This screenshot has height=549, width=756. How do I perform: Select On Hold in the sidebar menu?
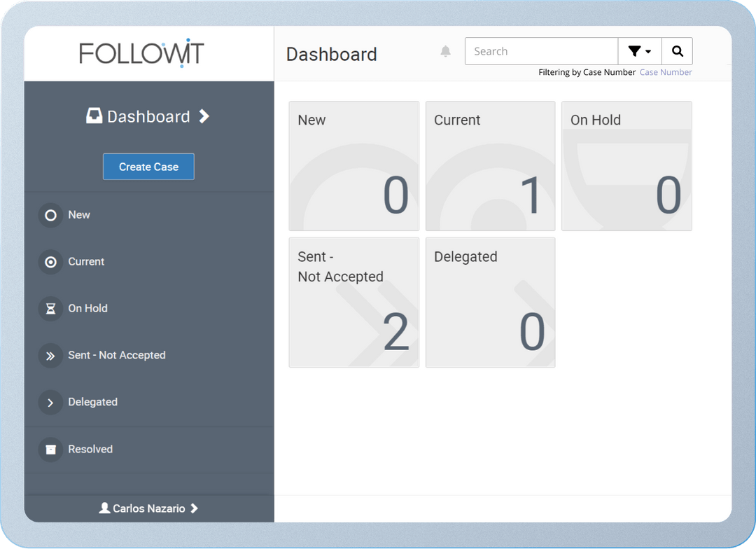click(87, 308)
